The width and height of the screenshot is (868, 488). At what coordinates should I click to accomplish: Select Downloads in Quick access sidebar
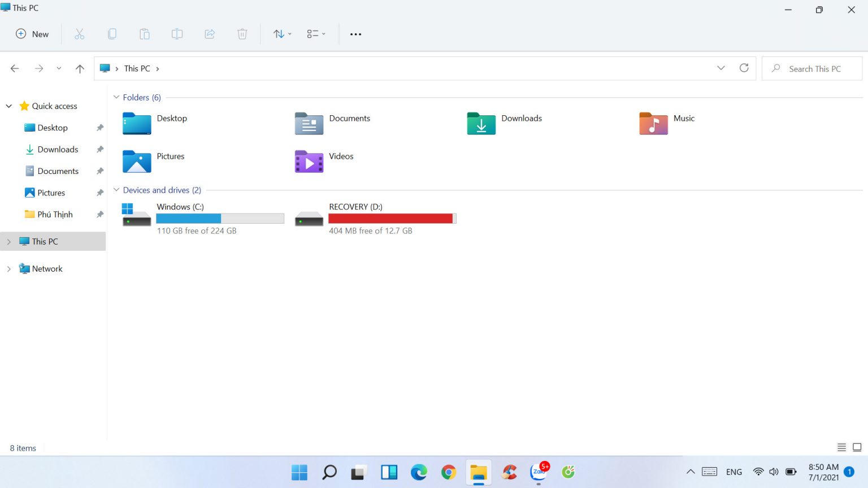click(58, 150)
